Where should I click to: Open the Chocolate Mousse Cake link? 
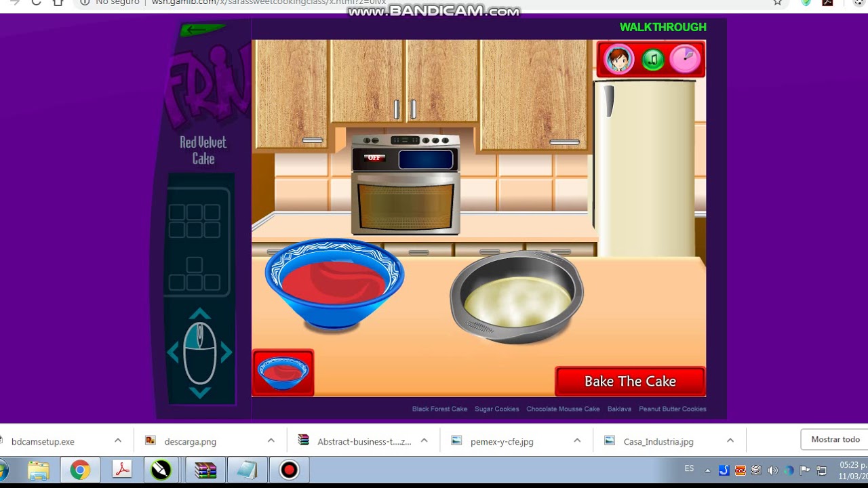pos(563,409)
